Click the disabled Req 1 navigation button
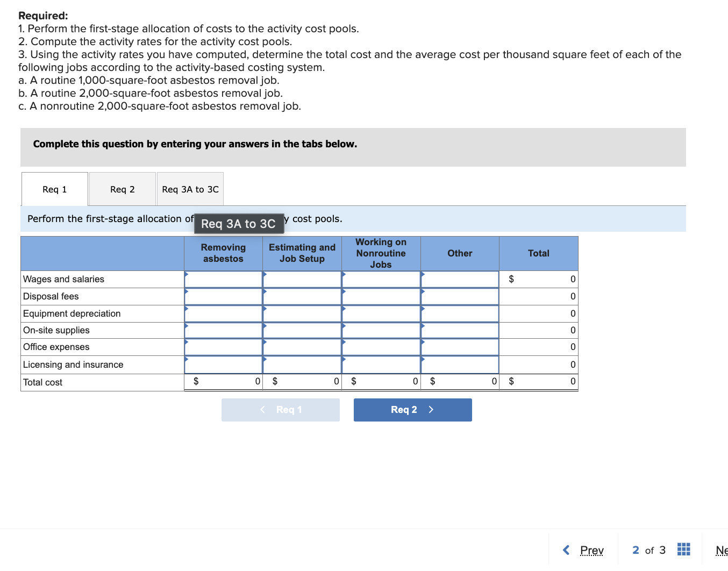 pos(281,409)
